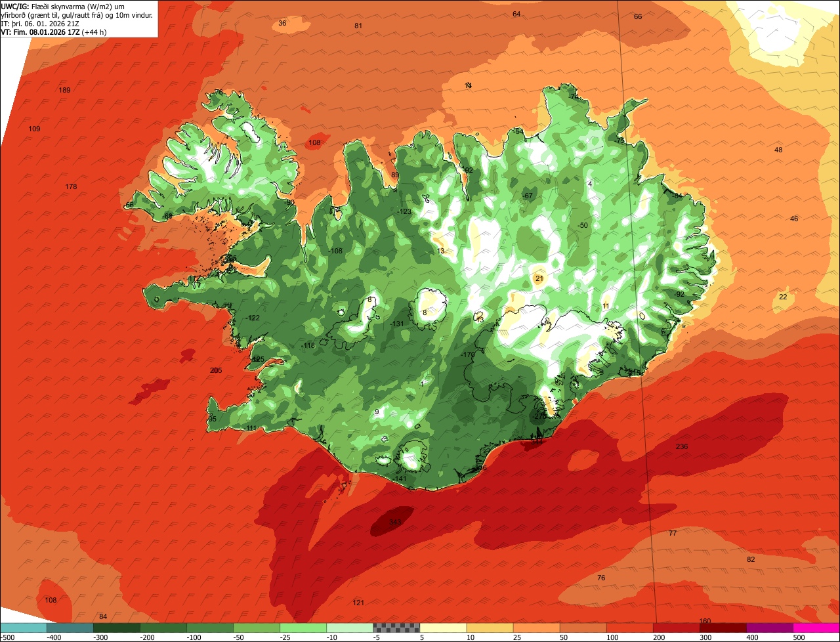Click the 178 value west of the Westfjords
This screenshot has height=642, width=840.
[71, 186]
